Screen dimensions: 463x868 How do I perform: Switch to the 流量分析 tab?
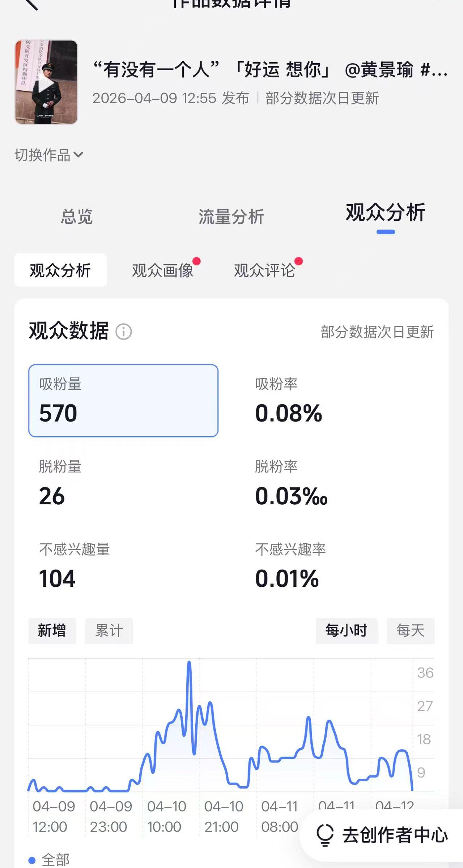(231, 217)
